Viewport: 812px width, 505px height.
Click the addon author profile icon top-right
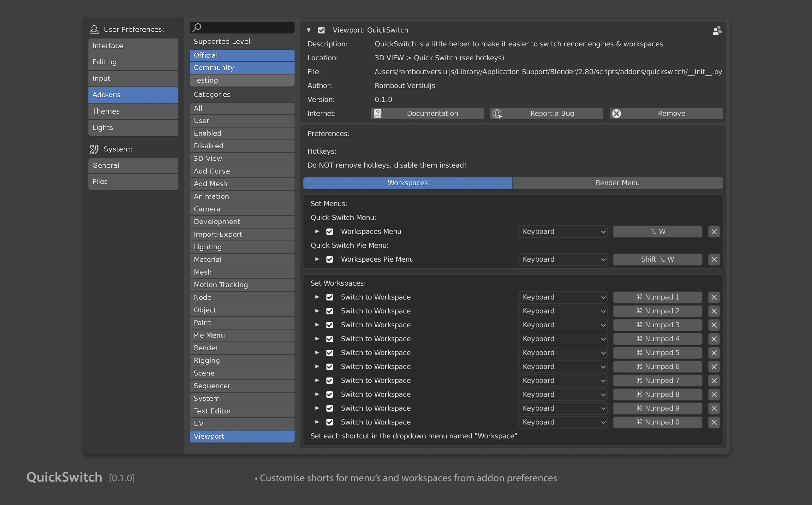[x=717, y=30]
